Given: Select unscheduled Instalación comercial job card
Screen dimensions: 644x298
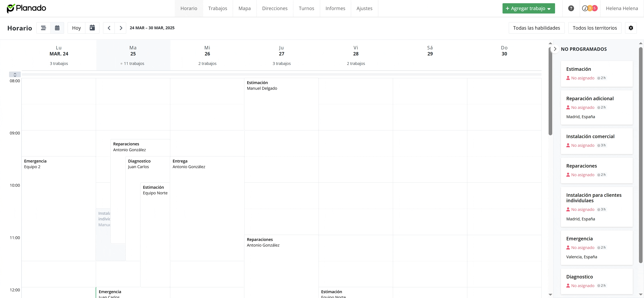Looking at the screenshot, I should 597,141.
